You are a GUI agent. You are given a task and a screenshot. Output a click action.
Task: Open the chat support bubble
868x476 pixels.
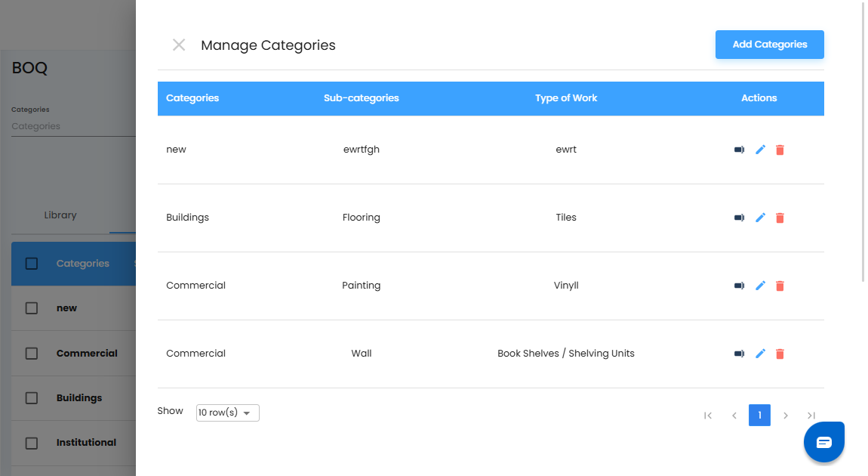tap(823, 442)
